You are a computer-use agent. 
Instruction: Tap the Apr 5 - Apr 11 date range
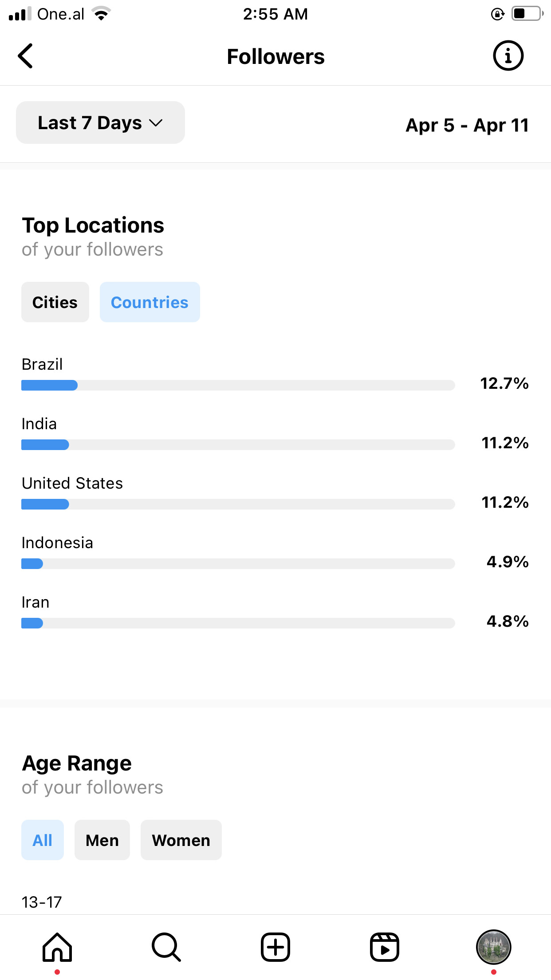467,125
